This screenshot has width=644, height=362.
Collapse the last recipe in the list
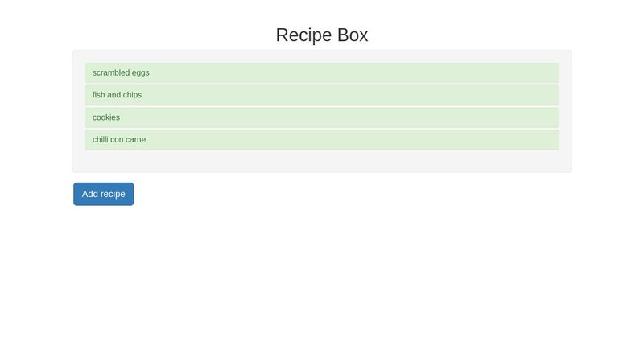pyautogui.click(x=321, y=139)
